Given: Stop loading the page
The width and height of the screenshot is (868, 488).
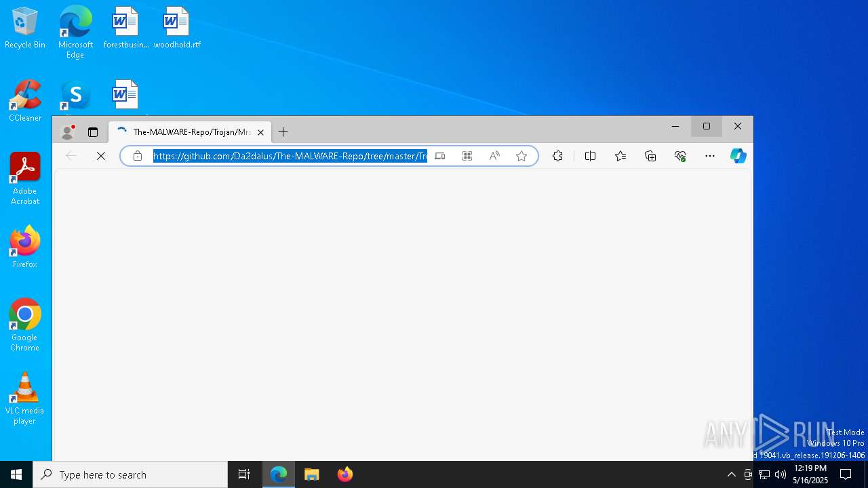Looking at the screenshot, I should pyautogui.click(x=101, y=156).
